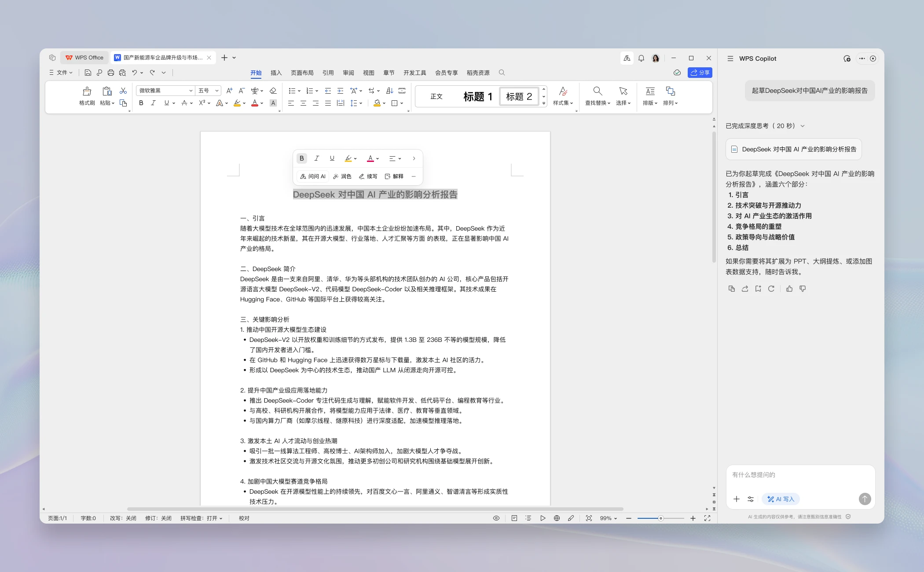Screen dimensions: 924x572
Task: Thumbs down the Copilot response
Action: [803, 289]
